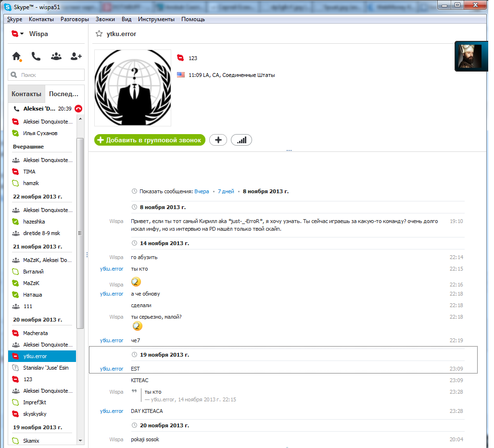Click the create group icon
Screen dimensions: 494x448
pos(56,57)
